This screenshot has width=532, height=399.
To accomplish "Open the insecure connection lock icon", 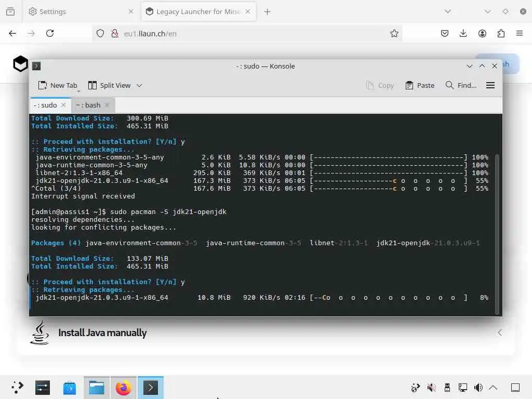I will point(115,33).
